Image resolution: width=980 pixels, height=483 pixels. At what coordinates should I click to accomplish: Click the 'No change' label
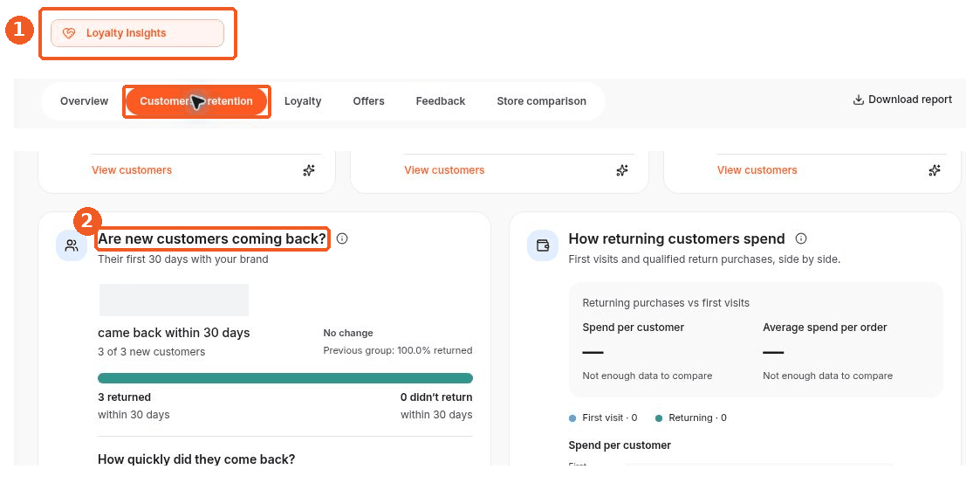tap(348, 333)
